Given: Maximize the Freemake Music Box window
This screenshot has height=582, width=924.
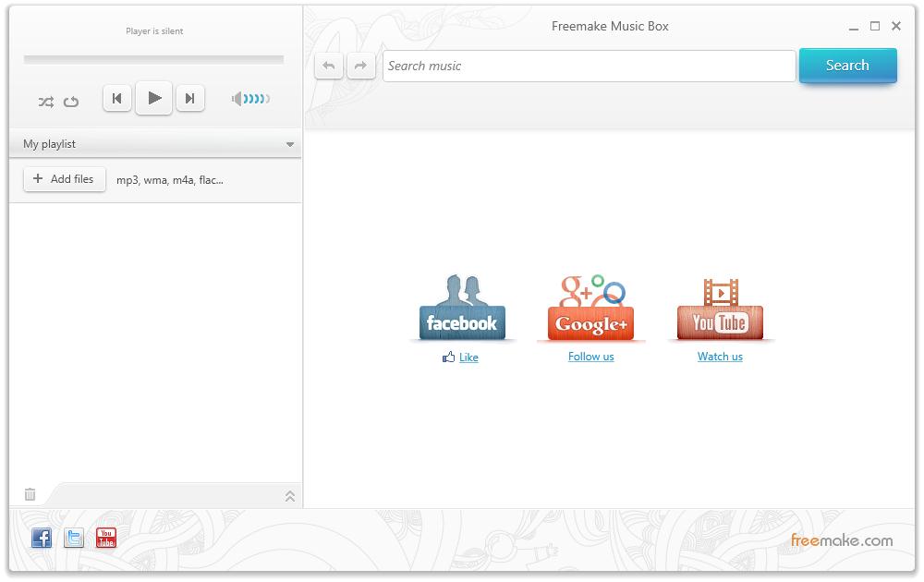Looking at the screenshot, I should point(875,26).
